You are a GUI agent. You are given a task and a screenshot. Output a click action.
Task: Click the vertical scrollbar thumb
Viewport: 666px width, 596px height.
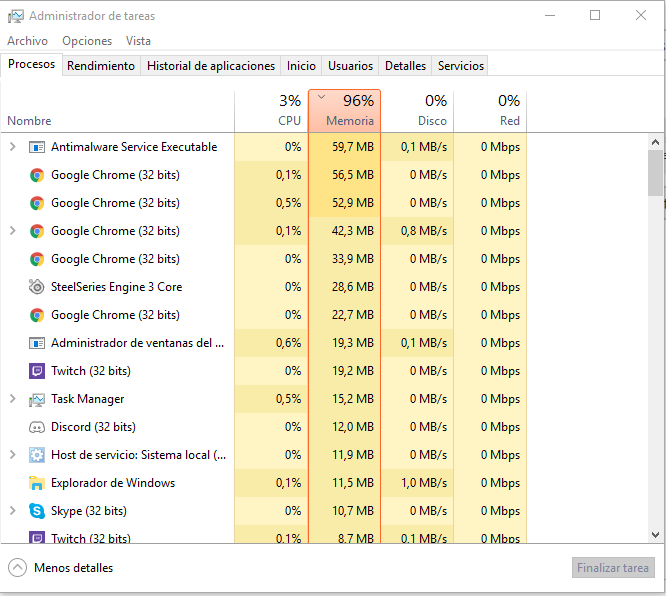[x=655, y=173]
